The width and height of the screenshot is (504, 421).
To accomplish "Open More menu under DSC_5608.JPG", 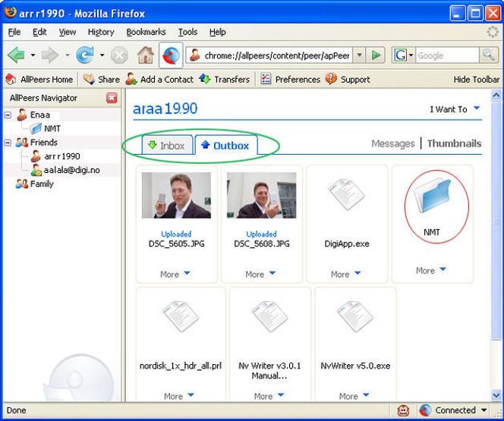I will point(260,275).
